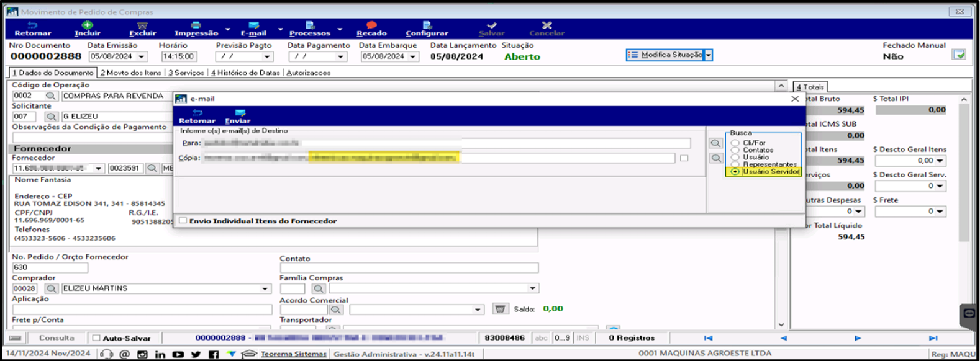Screen dimensions: 980x361
Task: Click lookup icon next to Código de Operação 0002
Action: [51, 96]
